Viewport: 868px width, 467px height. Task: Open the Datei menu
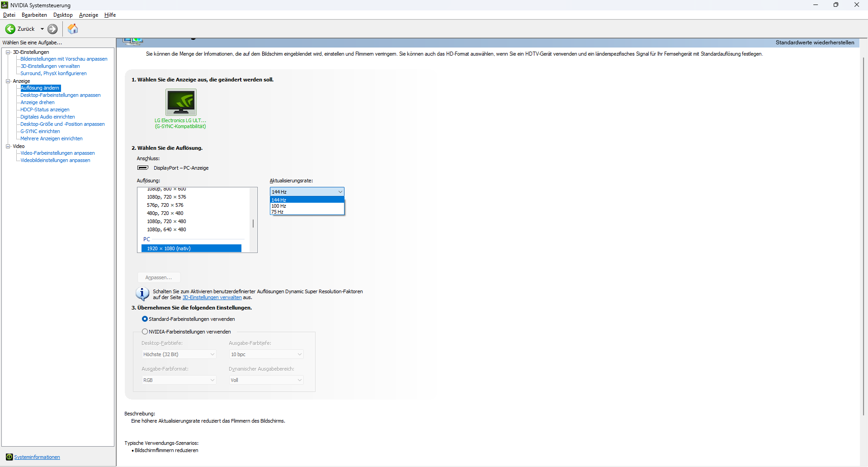click(9, 15)
